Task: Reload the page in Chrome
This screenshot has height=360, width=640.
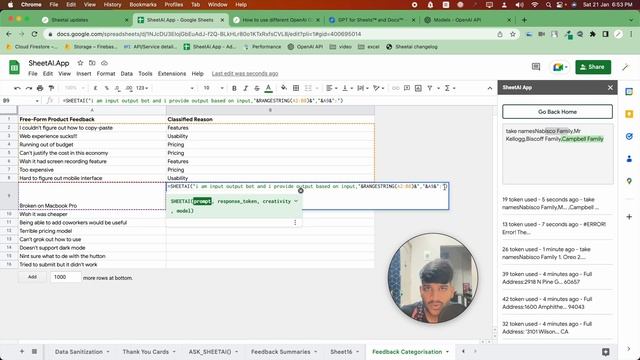Action: coord(34,34)
